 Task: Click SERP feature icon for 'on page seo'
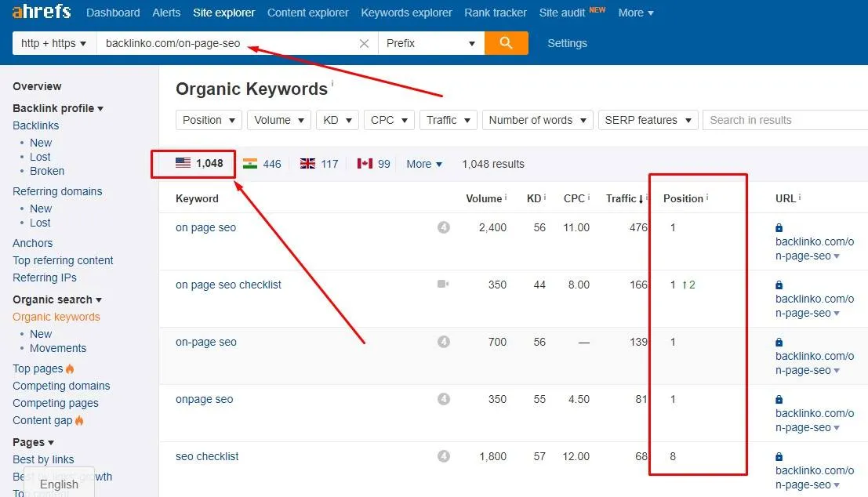coord(444,227)
